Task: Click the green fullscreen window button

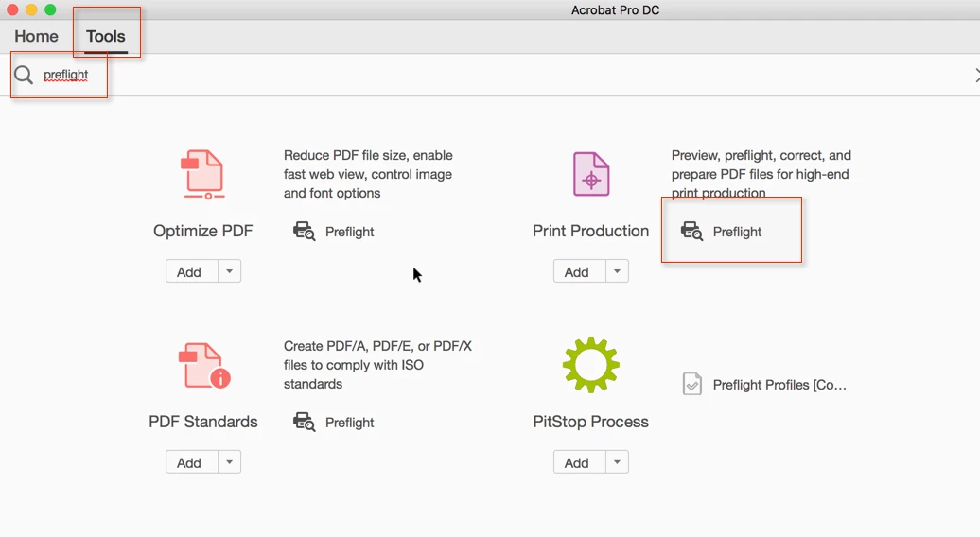Action: [x=51, y=10]
